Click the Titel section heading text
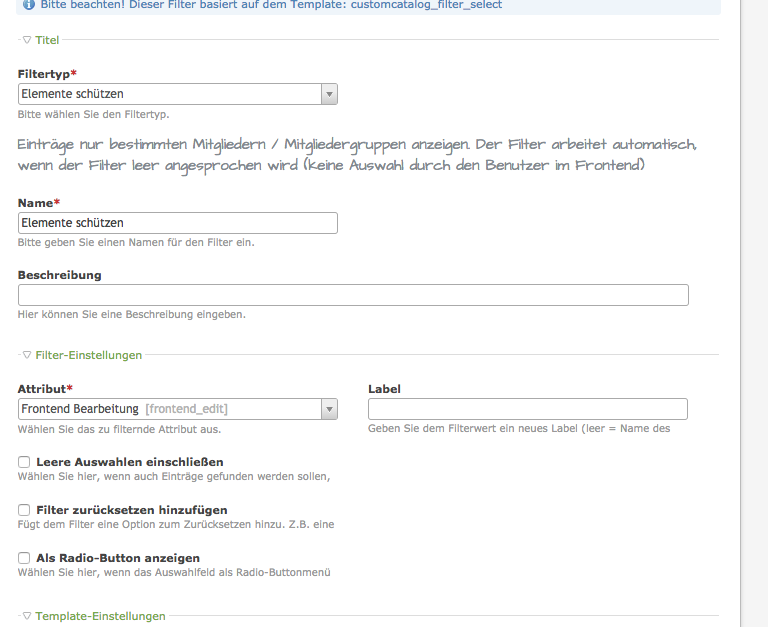 [x=47, y=40]
